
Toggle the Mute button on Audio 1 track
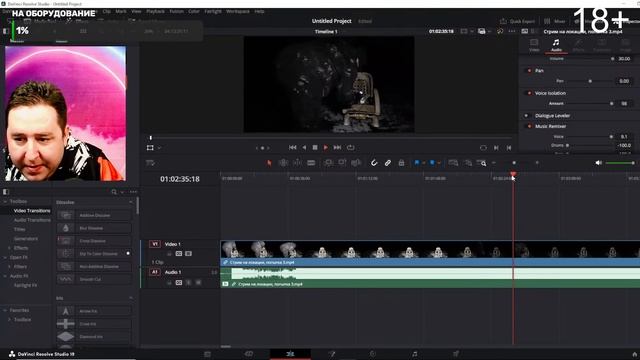coord(198,282)
